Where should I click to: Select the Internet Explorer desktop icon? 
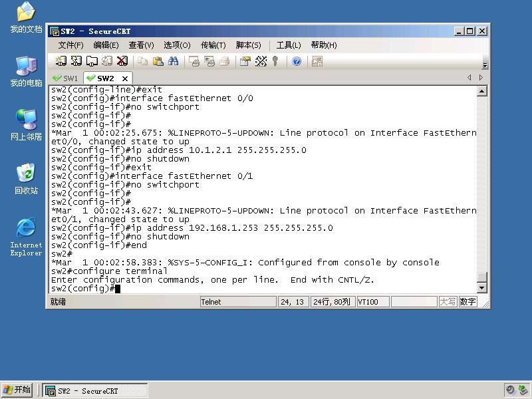pos(26,237)
